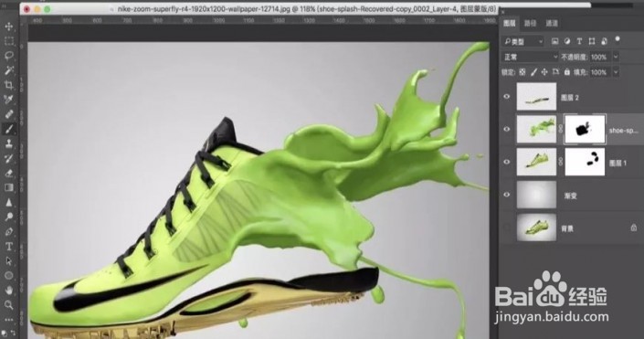The width and height of the screenshot is (644, 339).
Task: Filter layers by adjustment layer type
Action: click(567, 41)
